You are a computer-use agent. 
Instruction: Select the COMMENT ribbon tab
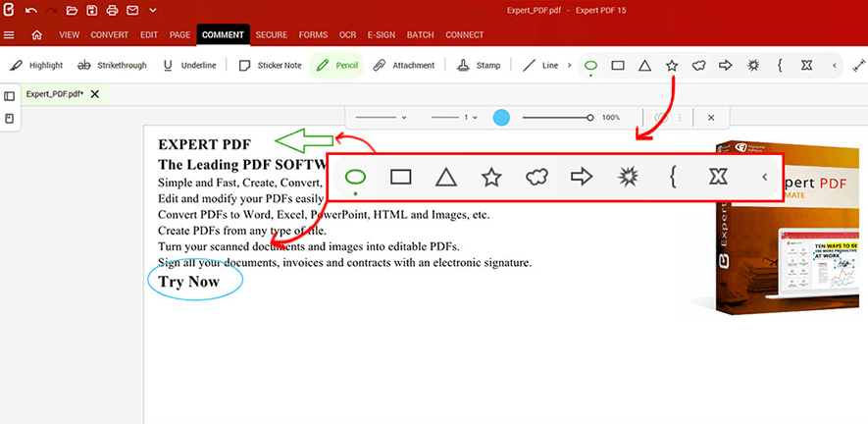point(223,35)
